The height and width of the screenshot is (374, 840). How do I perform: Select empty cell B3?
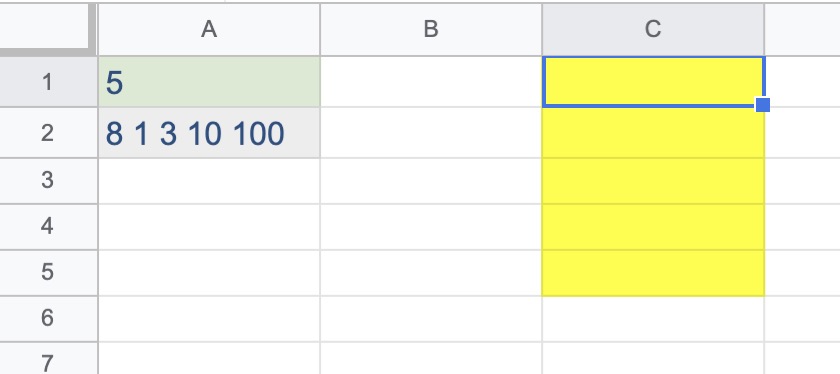click(431, 181)
